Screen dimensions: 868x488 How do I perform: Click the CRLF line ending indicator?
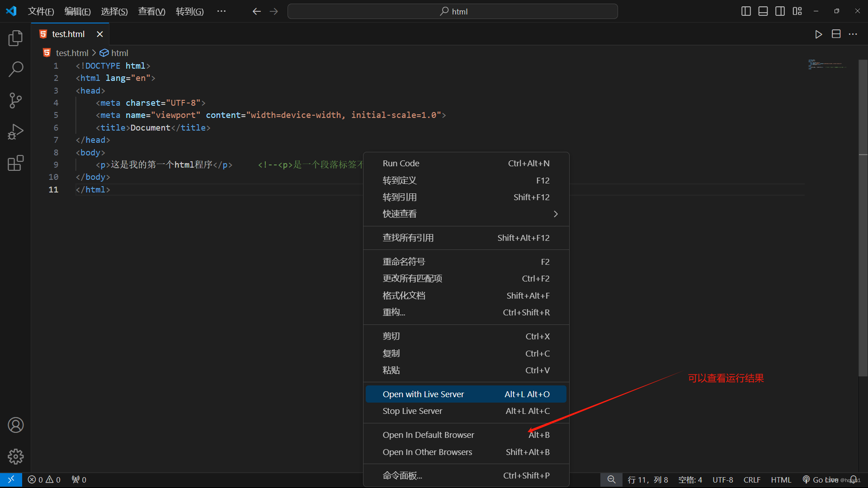pos(752,480)
